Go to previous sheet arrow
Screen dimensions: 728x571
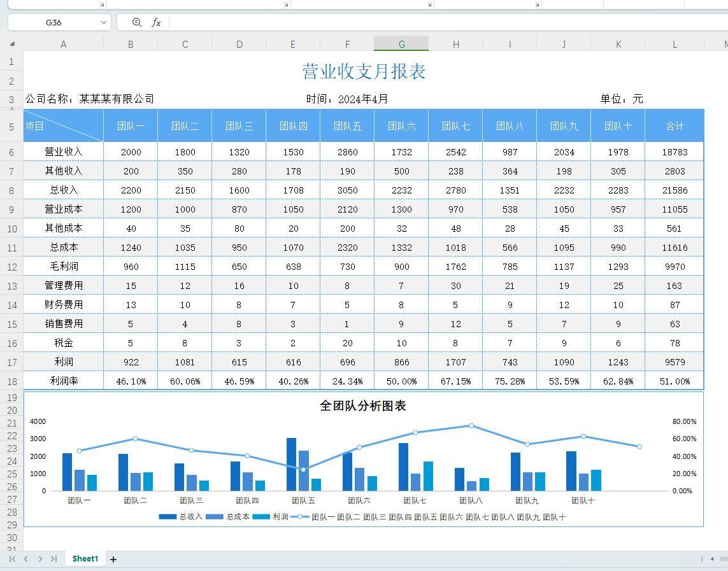coord(26,559)
